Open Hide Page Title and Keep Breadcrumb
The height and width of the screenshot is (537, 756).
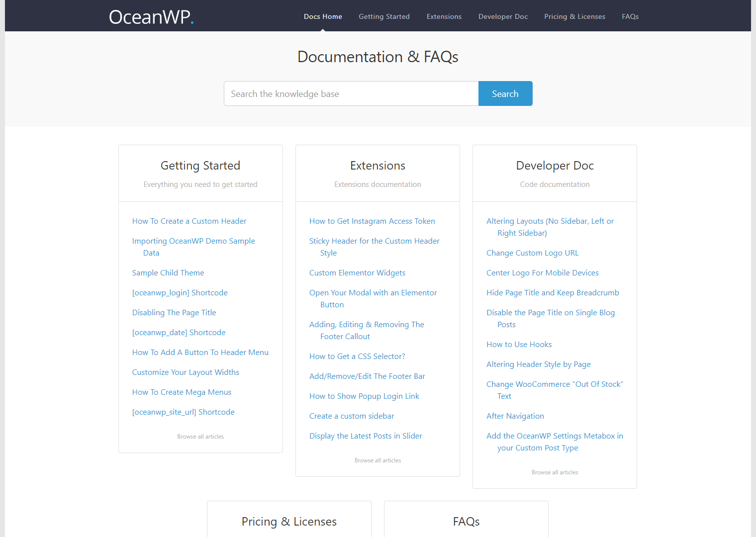point(553,293)
